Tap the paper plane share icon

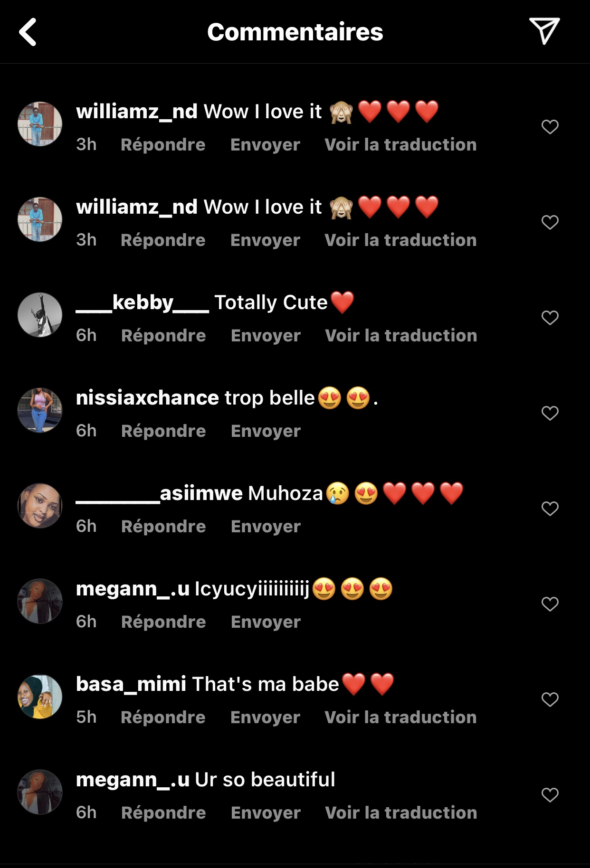[544, 31]
